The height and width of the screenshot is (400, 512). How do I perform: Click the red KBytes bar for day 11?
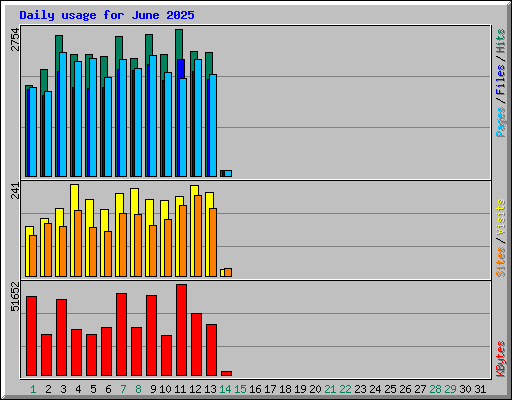tap(181, 330)
